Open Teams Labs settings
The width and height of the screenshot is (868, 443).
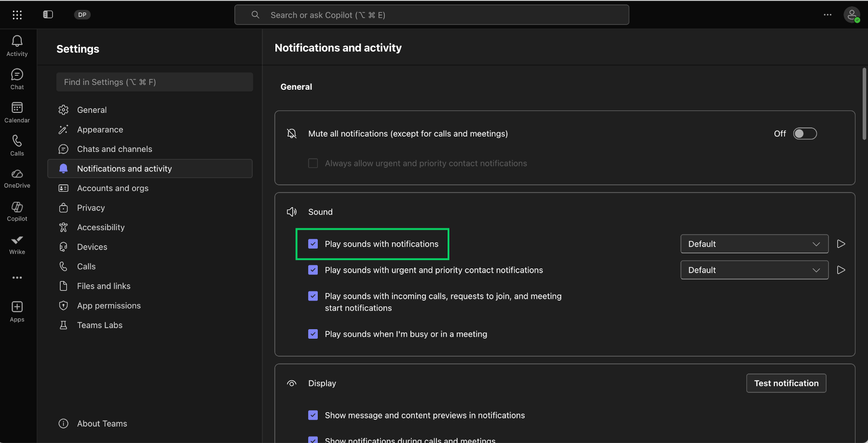150,325
